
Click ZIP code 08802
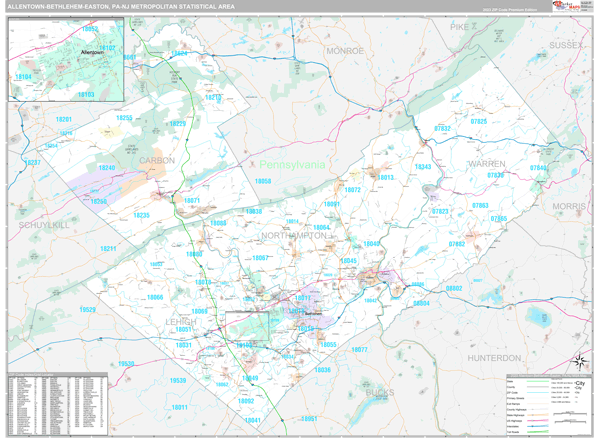454,288
